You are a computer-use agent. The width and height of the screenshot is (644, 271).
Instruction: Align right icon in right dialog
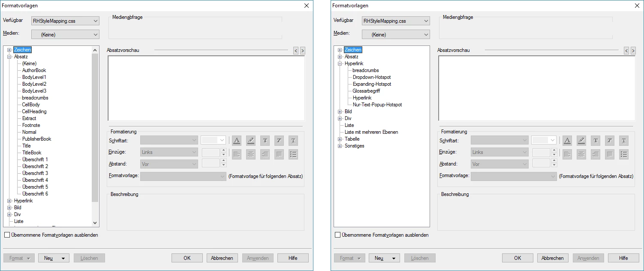pos(596,154)
